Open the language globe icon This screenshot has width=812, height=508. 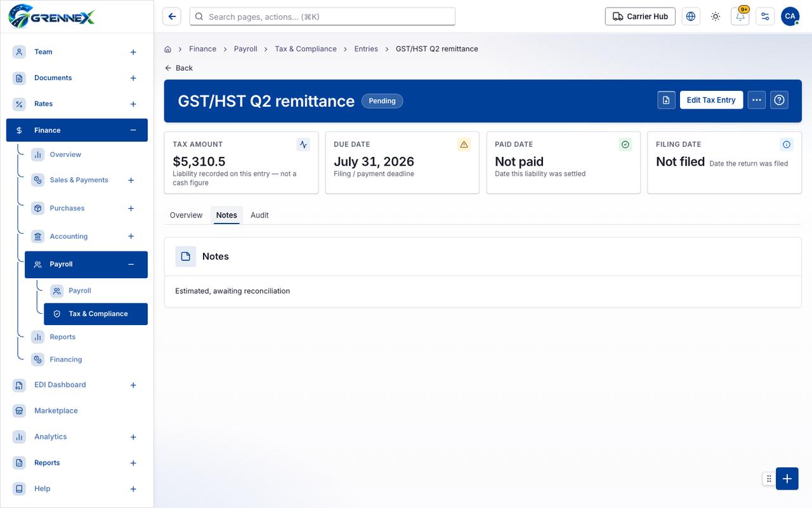point(691,17)
